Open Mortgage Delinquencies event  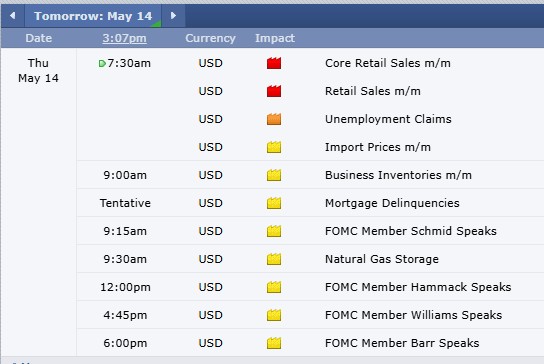[x=392, y=203]
